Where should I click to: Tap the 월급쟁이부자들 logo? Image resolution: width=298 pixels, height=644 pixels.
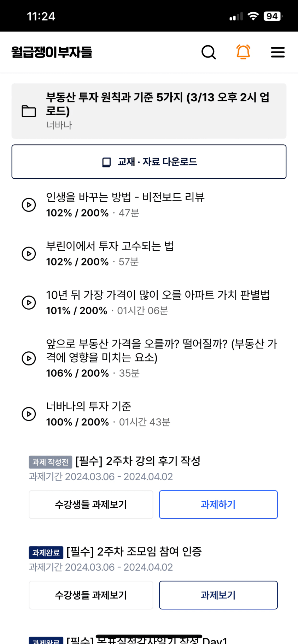(52, 52)
